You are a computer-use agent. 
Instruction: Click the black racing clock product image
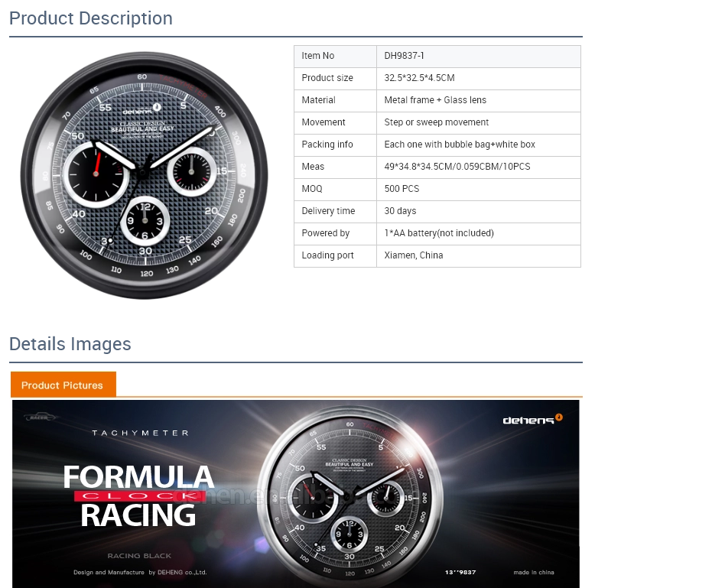pyautogui.click(x=145, y=175)
